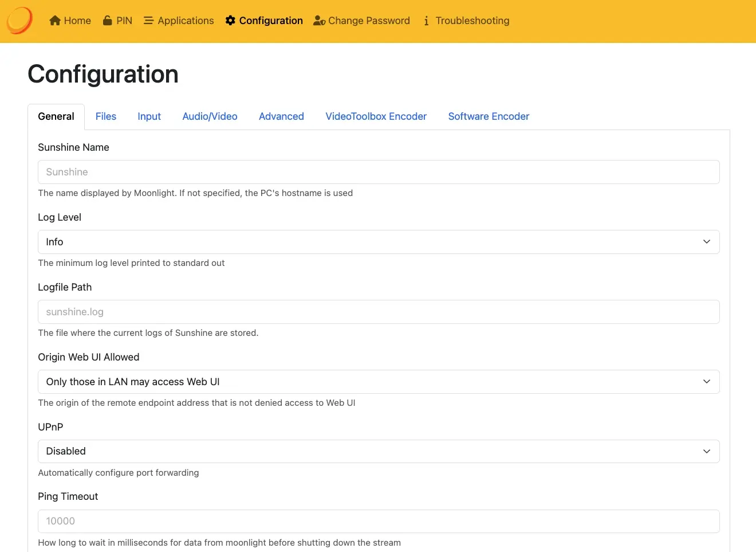Click the PIN unlock padlock icon
Screen dimensions: 756x552
(108, 21)
